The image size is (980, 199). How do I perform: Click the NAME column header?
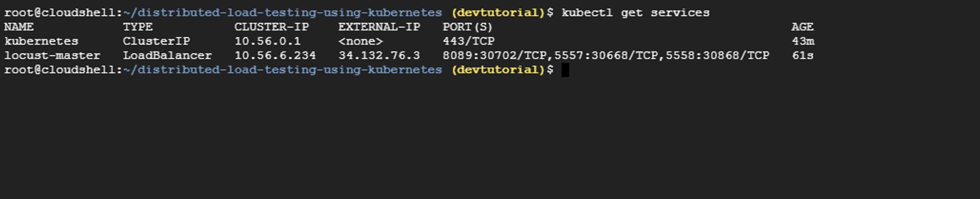pyautogui.click(x=19, y=27)
